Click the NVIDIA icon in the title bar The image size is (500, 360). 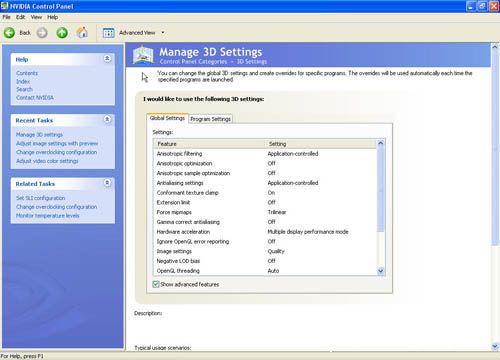[x=4, y=6]
